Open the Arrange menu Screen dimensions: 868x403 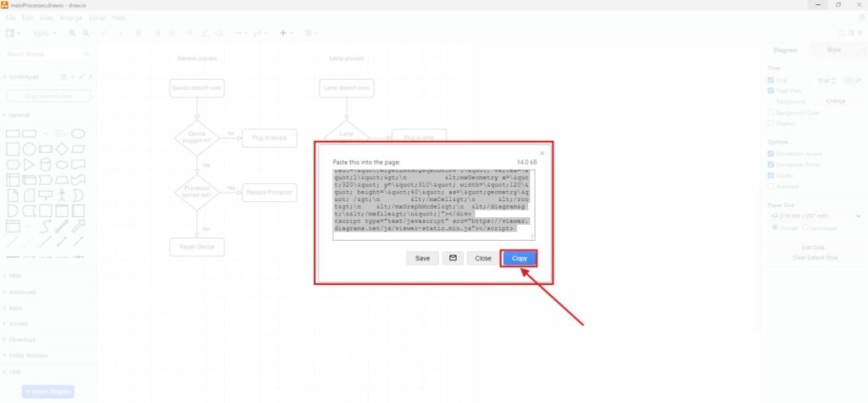71,17
